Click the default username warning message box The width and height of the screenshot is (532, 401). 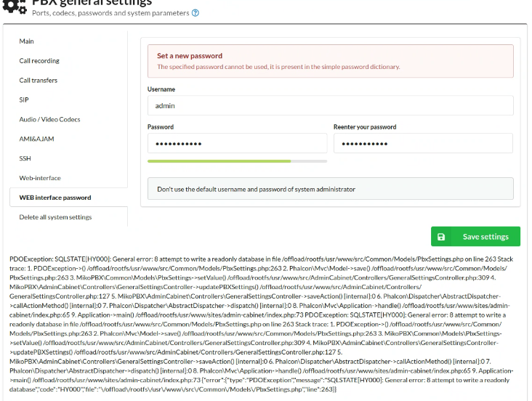[330, 189]
